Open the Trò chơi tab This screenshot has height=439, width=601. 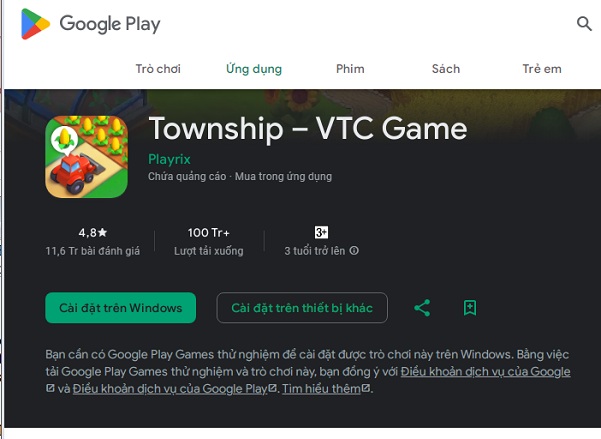point(158,69)
